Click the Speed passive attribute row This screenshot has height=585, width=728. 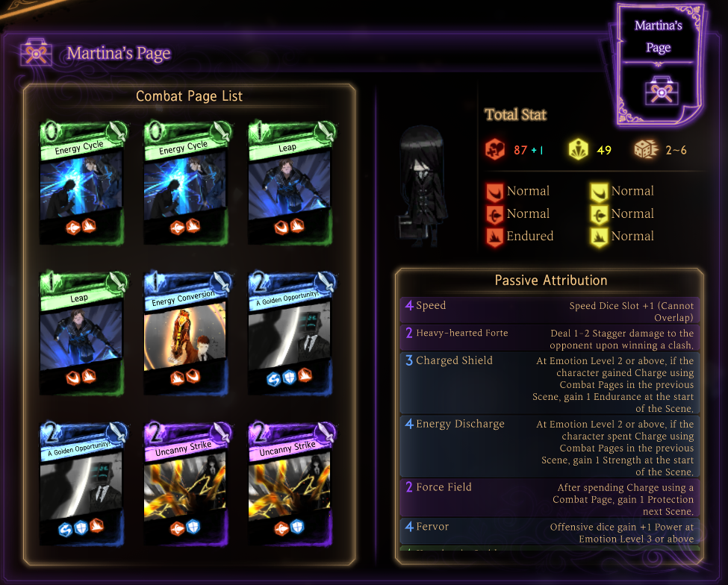pyautogui.click(x=550, y=311)
